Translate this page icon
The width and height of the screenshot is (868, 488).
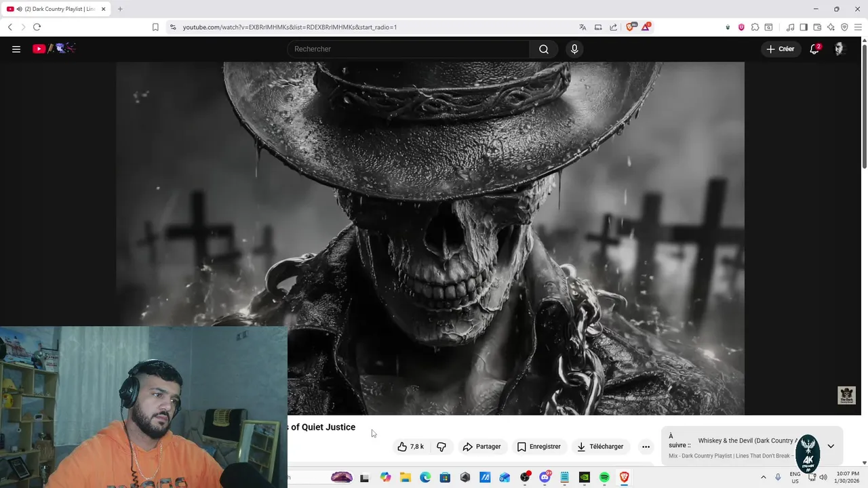click(x=583, y=27)
